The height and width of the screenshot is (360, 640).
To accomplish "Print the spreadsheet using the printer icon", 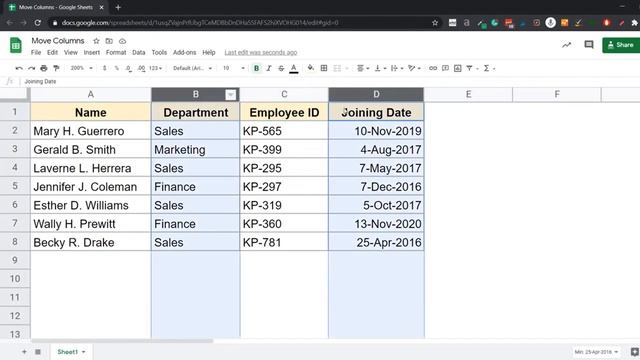I will pos(44,68).
